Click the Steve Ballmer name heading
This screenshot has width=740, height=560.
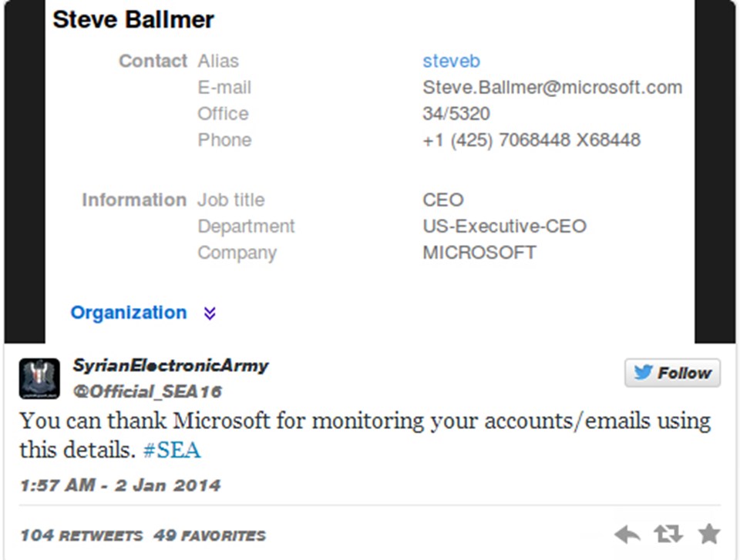tap(133, 20)
